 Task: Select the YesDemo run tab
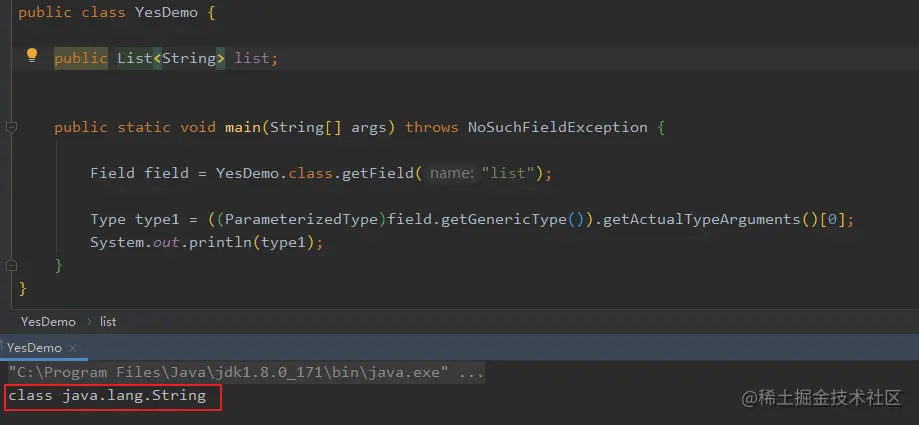[x=34, y=348]
